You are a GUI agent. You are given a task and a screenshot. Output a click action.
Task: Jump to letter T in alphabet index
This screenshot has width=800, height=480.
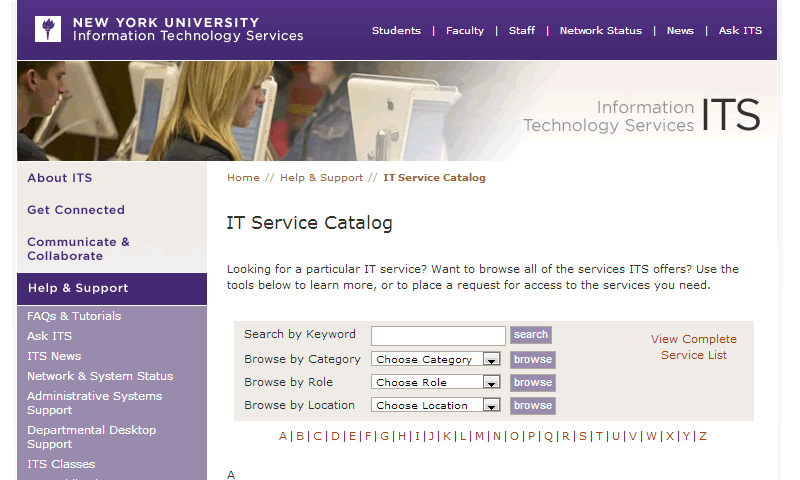tap(599, 436)
